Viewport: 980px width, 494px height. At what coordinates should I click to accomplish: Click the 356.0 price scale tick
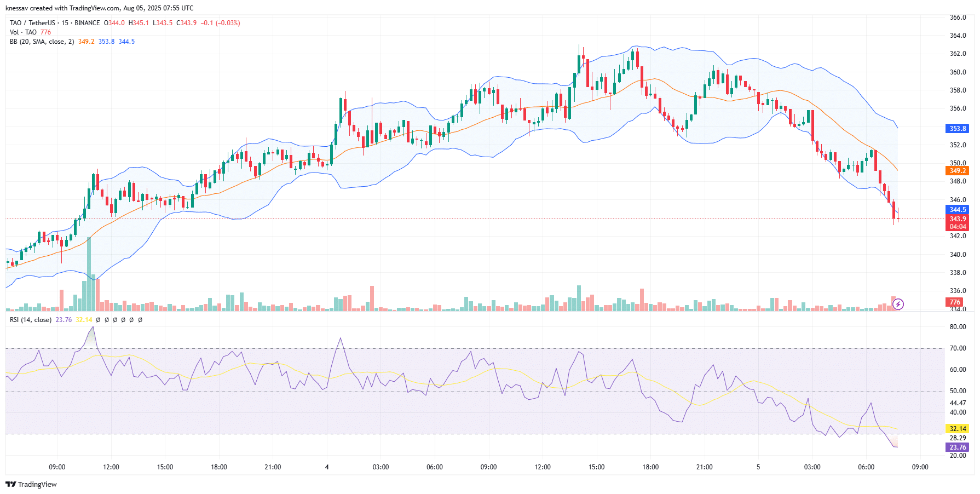(x=958, y=108)
